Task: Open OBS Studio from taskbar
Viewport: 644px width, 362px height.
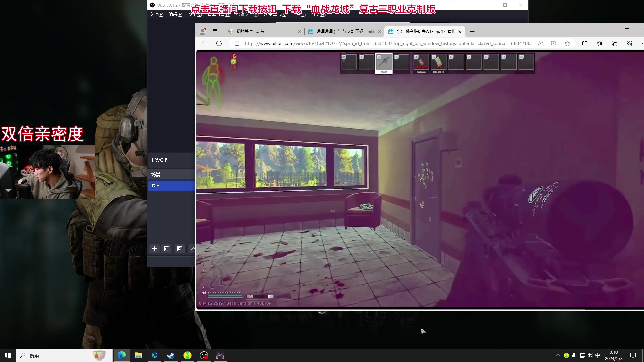Action: coord(204,355)
